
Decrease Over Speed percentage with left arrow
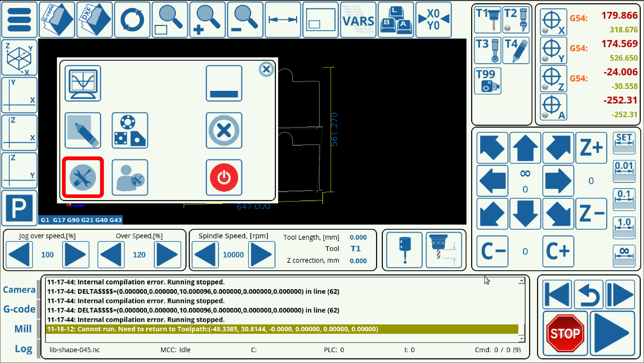(111, 254)
